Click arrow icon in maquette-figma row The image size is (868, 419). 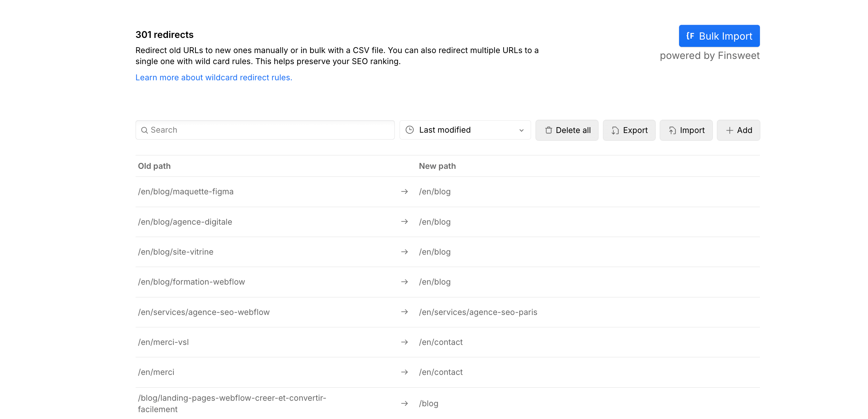click(404, 192)
